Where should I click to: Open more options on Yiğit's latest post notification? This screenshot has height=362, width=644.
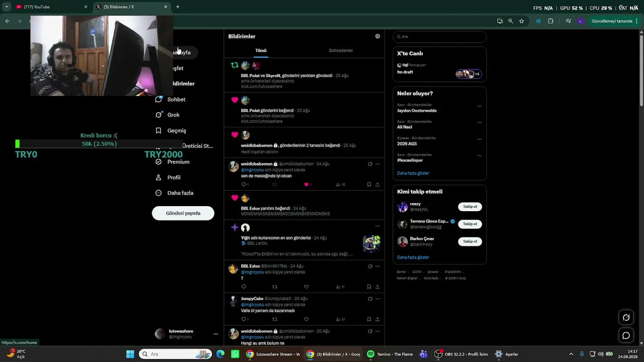pos(377,226)
